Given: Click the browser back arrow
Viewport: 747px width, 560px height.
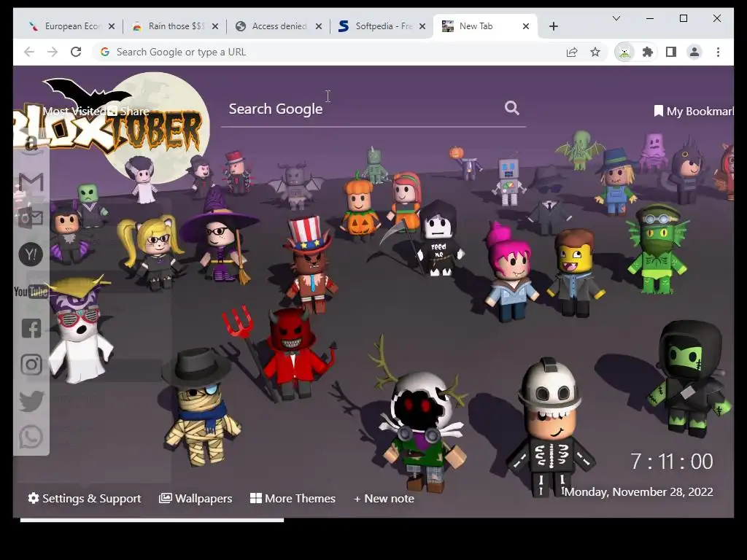Looking at the screenshot, I should (29, 52).
